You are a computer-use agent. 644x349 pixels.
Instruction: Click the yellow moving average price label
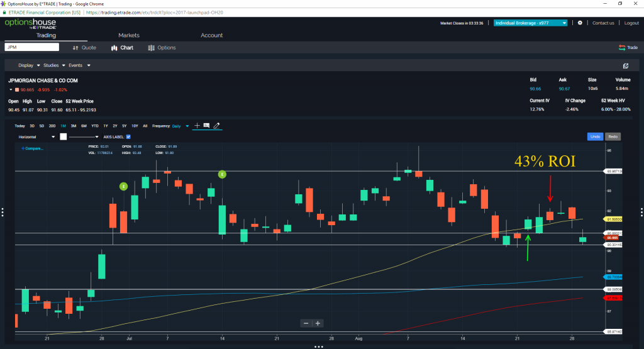pos(613,219)
